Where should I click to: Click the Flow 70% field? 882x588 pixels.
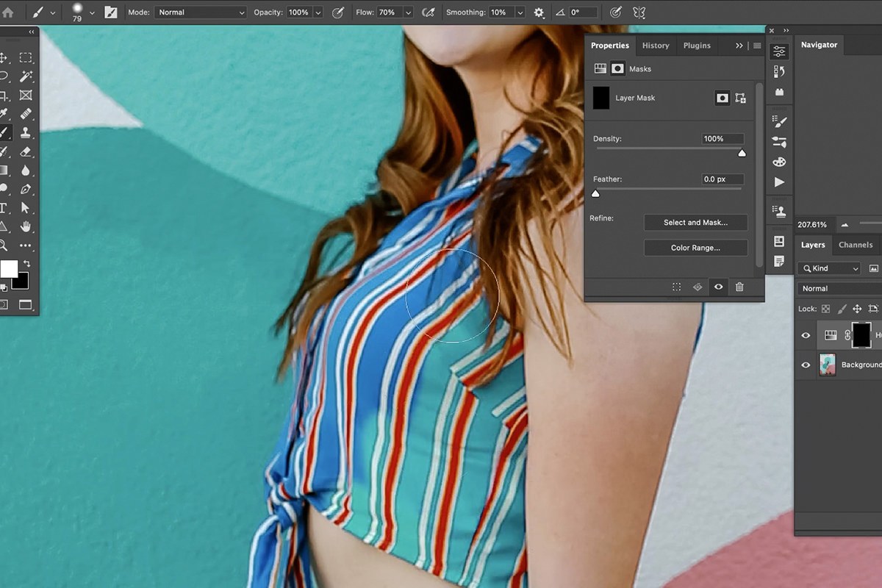(x=389, y=12)
